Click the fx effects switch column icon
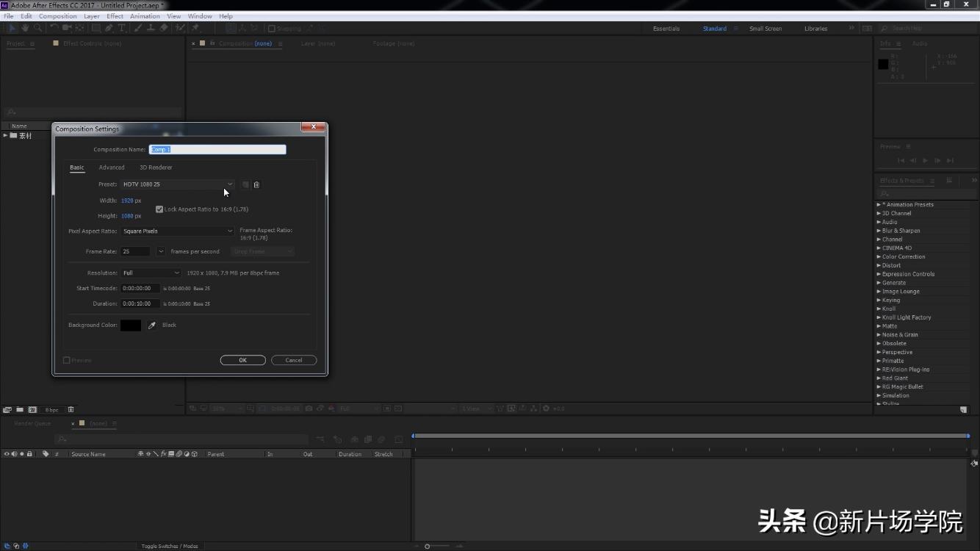This screenshot has height=551, width=980. point(163,454)
